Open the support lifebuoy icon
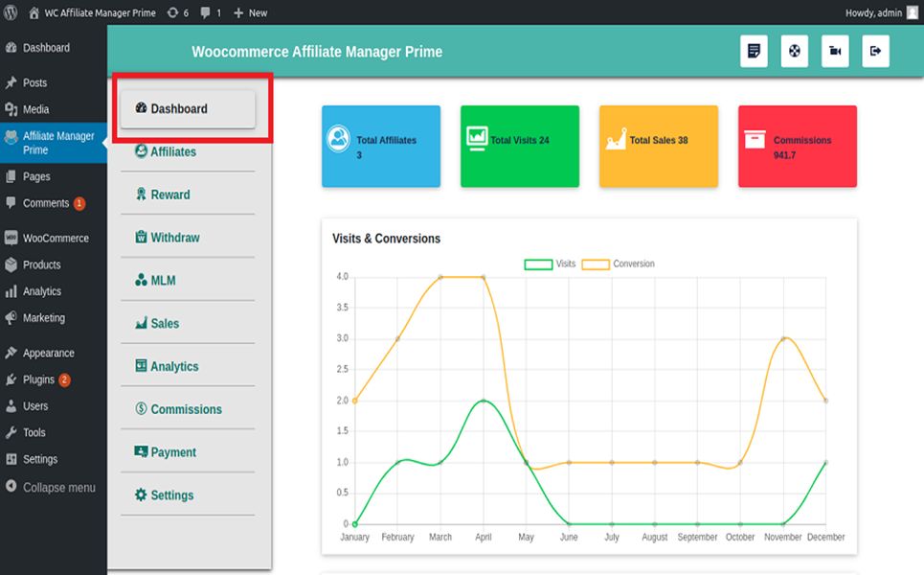The image size is (924, 575). click(795, 52)
